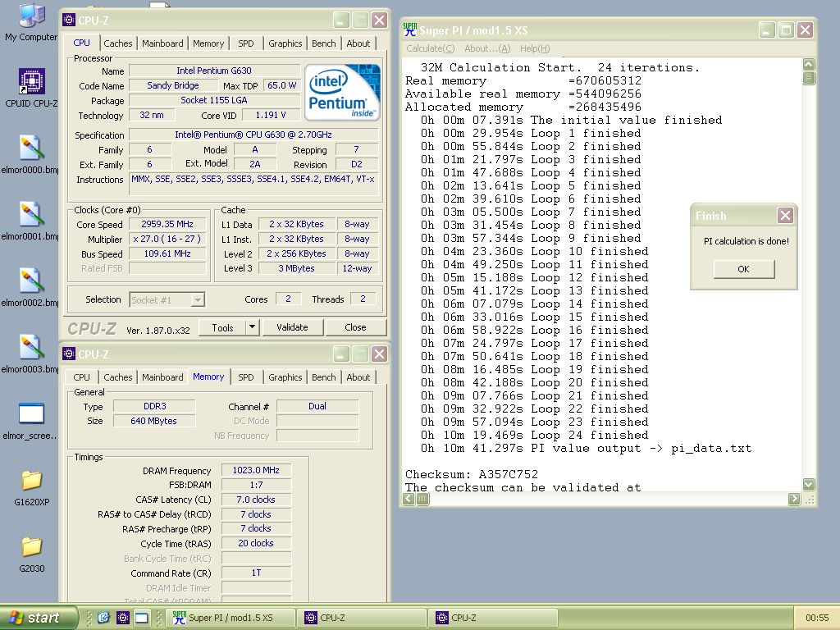Click the Tools button in CPU-Z
Viewport: 840px width, 630px height.
222,327
